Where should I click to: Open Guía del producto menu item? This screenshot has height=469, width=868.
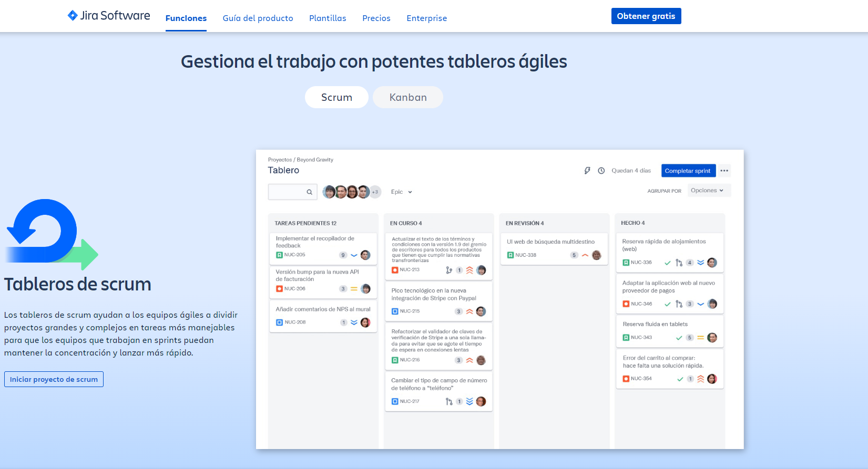coord(258,18)
